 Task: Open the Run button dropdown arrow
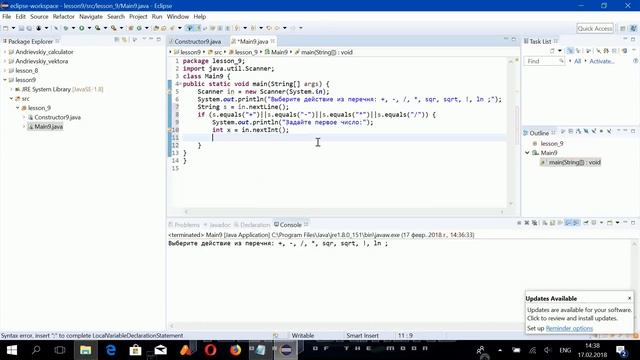pyautogui.click(x=89, y=28)
